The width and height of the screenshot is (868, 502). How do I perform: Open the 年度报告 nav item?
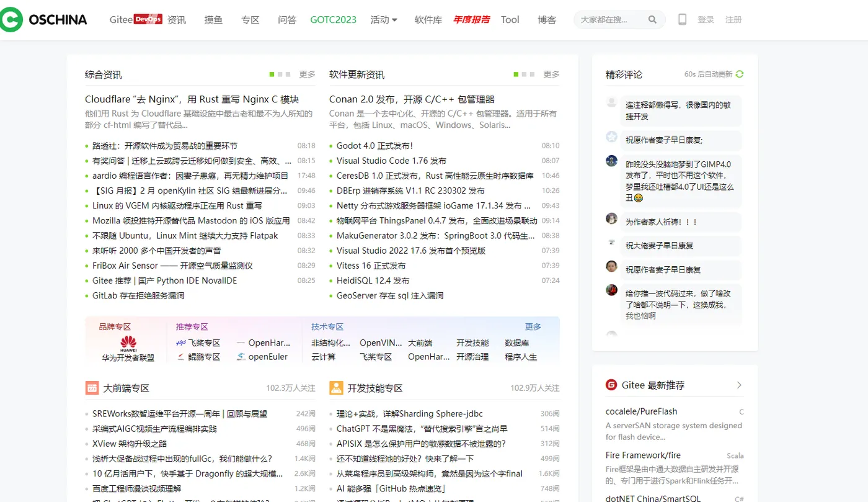tap(471, 20)
